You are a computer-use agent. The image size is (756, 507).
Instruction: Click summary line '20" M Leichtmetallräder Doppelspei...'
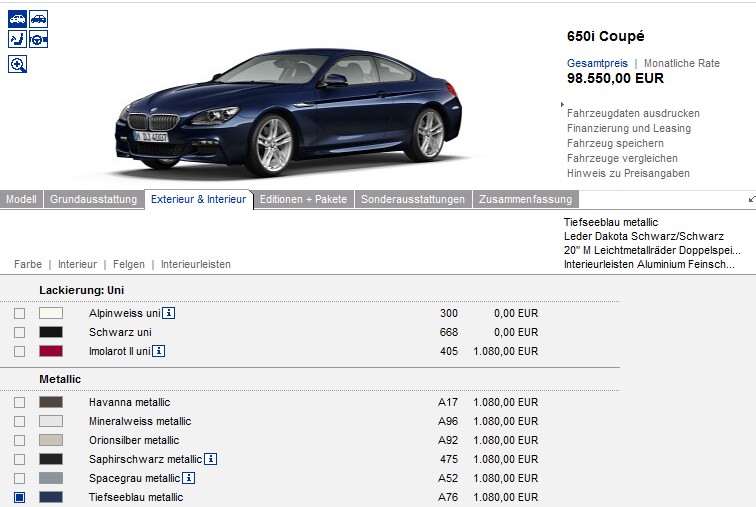click(652, 250)
